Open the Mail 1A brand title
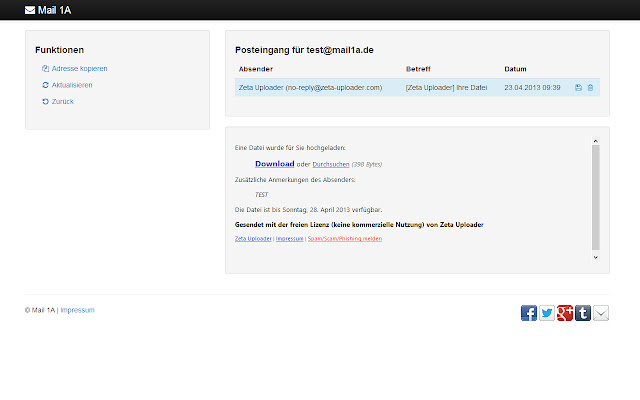Viewport: 640px width, 400px height. (x=54, y=10)
